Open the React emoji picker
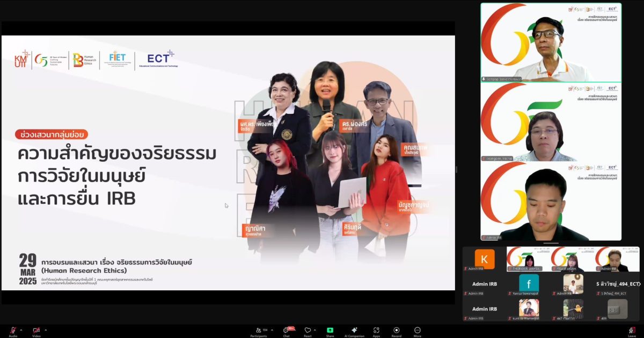The width and height of the screenshot is (644, 338). 308,331
